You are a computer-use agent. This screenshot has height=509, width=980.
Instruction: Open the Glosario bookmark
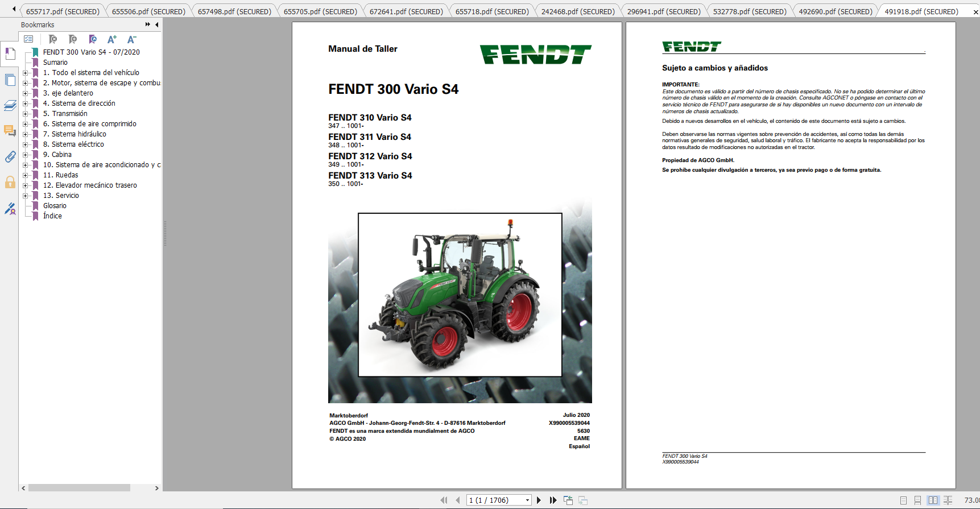click(x=55, y=206)
